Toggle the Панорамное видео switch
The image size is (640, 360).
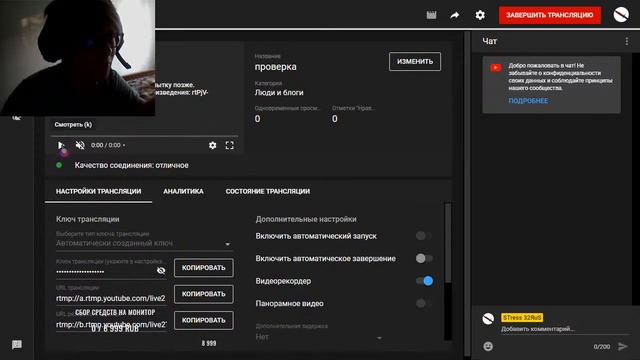click(x=424, y=303)
